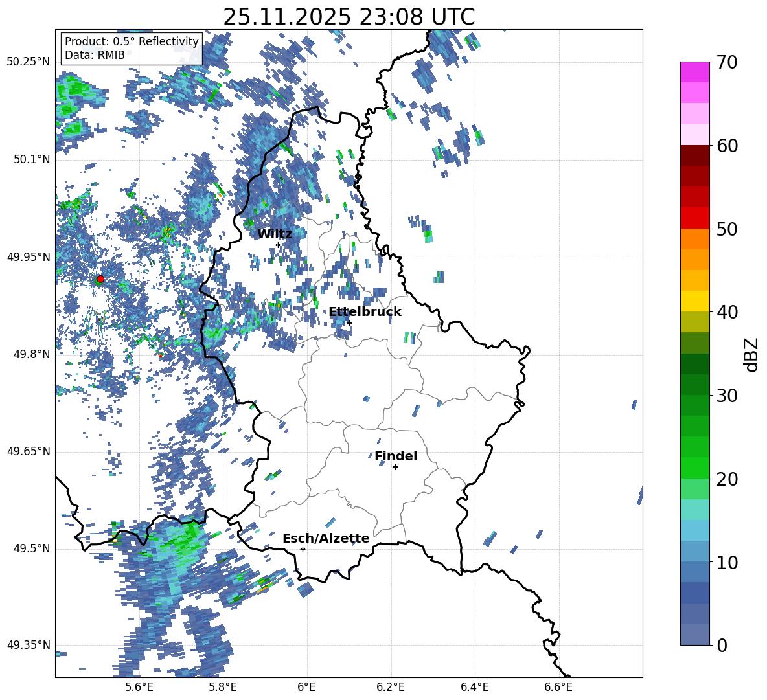Image resolution: width=767 pixels, height=700 pixels.
Task: Click the Esch/Alzette city label
Action: (326, 539)
